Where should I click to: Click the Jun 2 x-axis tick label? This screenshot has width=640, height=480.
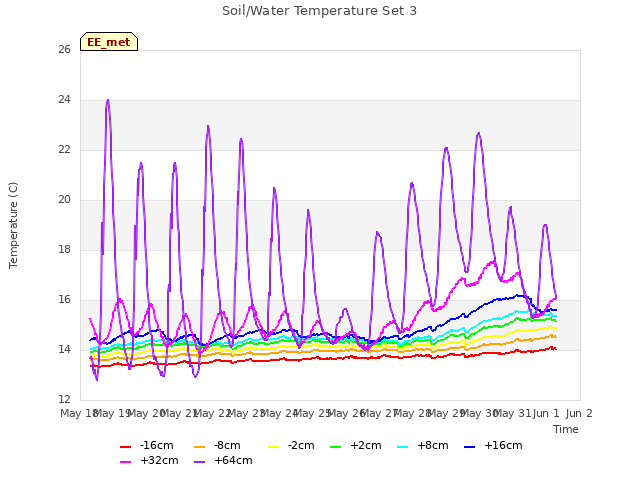[x=579, y=413]
